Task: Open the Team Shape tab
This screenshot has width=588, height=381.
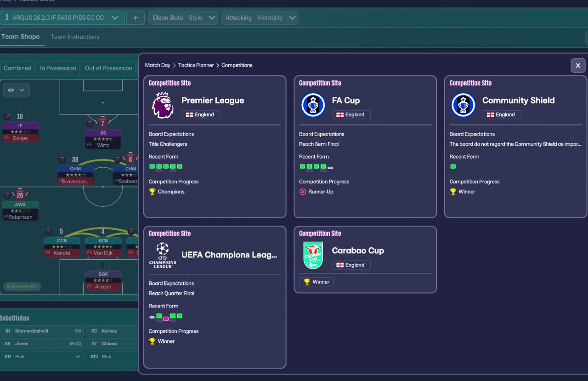Action: point(20,37)
